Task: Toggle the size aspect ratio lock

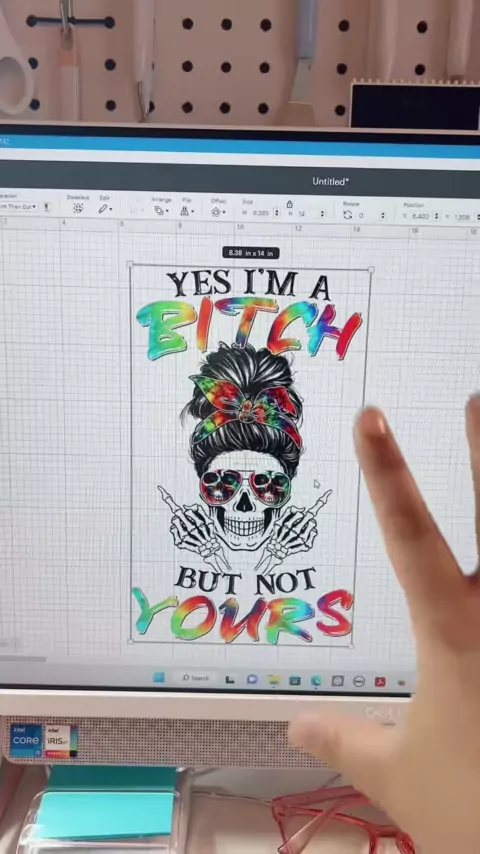Action: pos(290,204)
